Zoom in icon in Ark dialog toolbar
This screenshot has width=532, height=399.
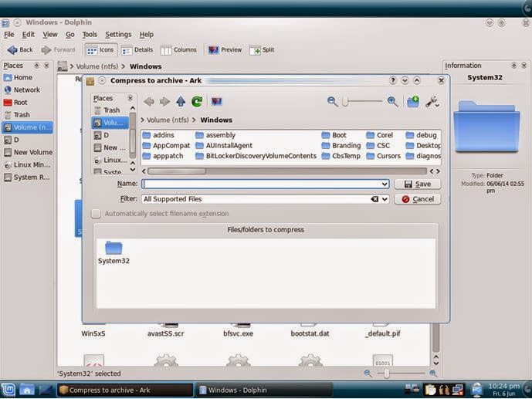(392, 101)
